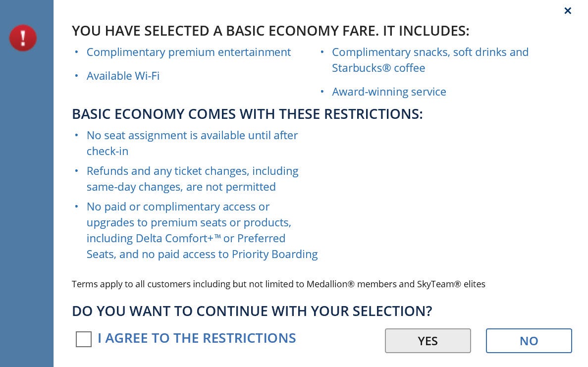Confirm selection with the YES button

(428, 341)
